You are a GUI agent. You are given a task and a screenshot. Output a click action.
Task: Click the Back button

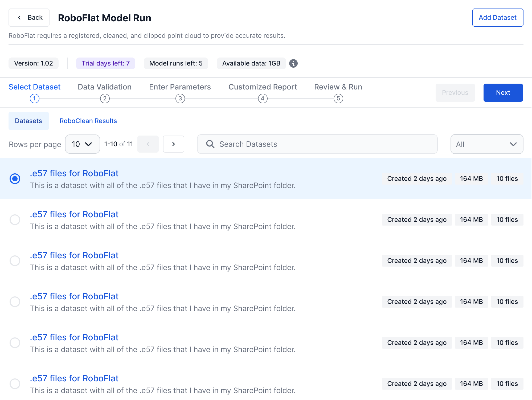[29, 18]
